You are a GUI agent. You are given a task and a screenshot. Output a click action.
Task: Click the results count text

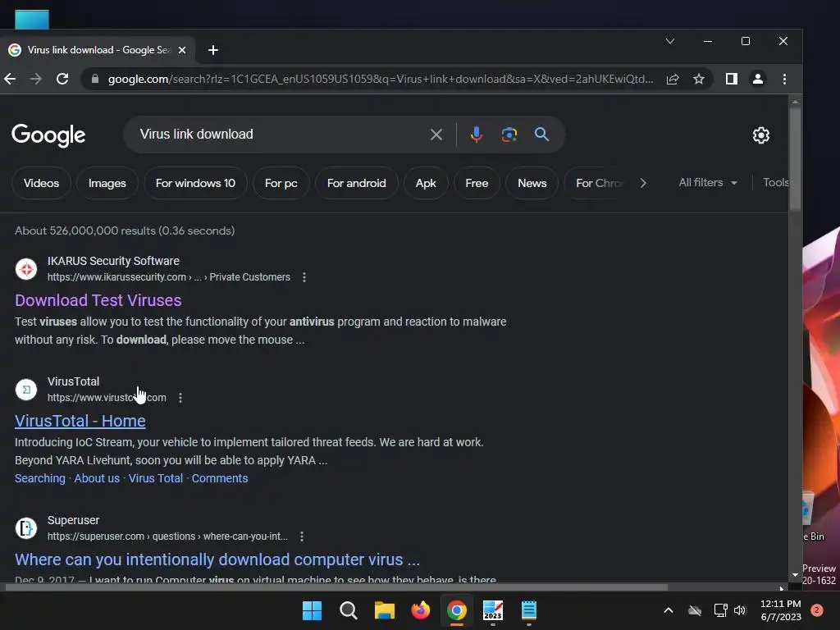point(125,231)
